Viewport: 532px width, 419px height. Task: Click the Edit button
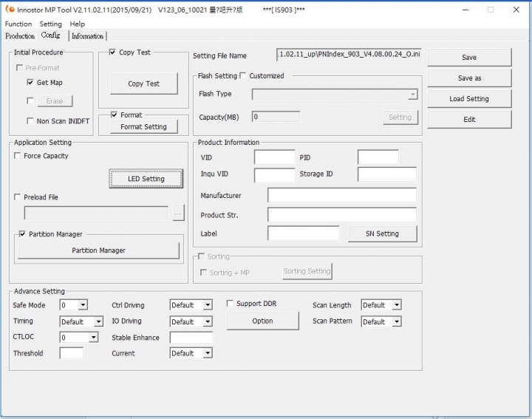pyautogui.click(x=469, y=120)
